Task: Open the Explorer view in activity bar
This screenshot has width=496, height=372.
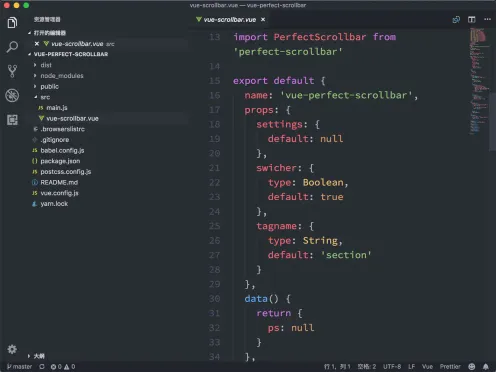Action: pos(12,23)
